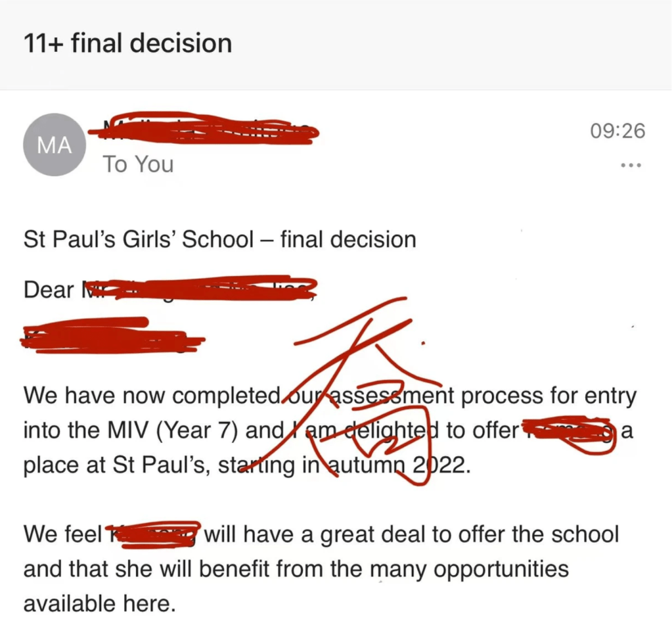
Task: Click the redacted name after "to offer"
Action: coord(569,432)
